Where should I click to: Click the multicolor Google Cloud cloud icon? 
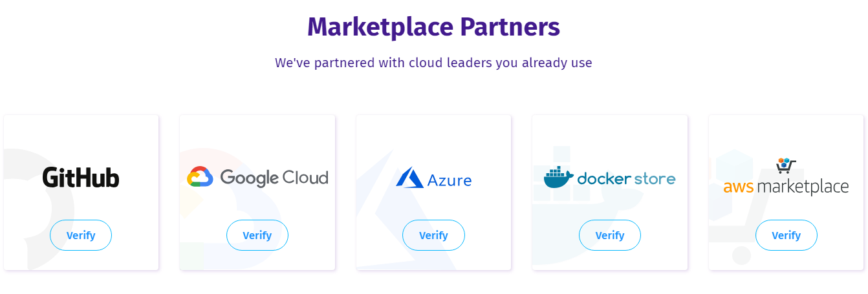tap(200, 177)
